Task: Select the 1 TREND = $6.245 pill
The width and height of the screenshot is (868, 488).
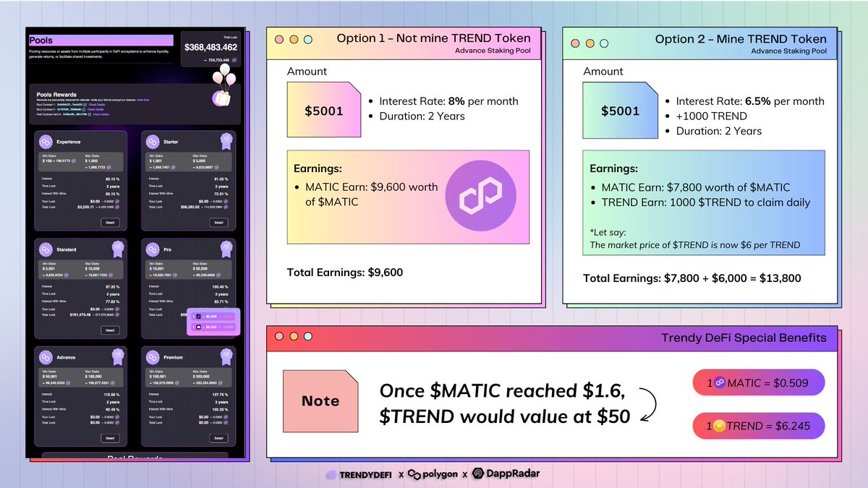Action: click(x=759, y=426)
